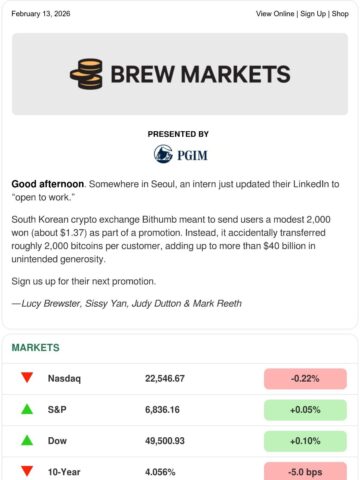Click the green up arrow beside S&P

(27, 409)
